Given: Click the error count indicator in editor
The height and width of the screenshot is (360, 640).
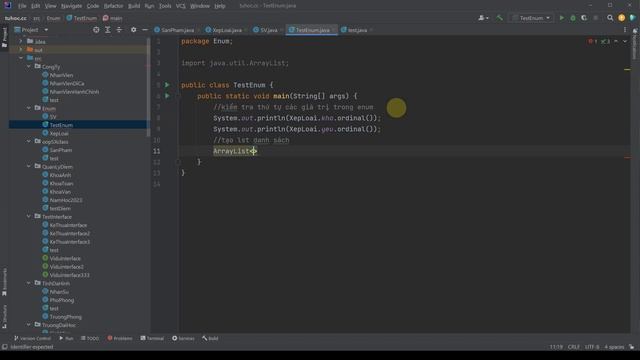Looking at the screenshot, I should [592, 42].
